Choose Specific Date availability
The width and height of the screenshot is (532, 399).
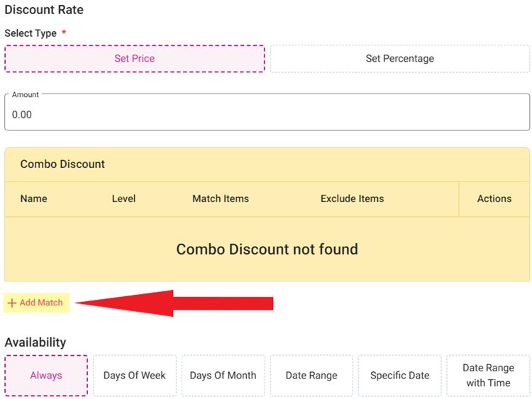[399, 375]
